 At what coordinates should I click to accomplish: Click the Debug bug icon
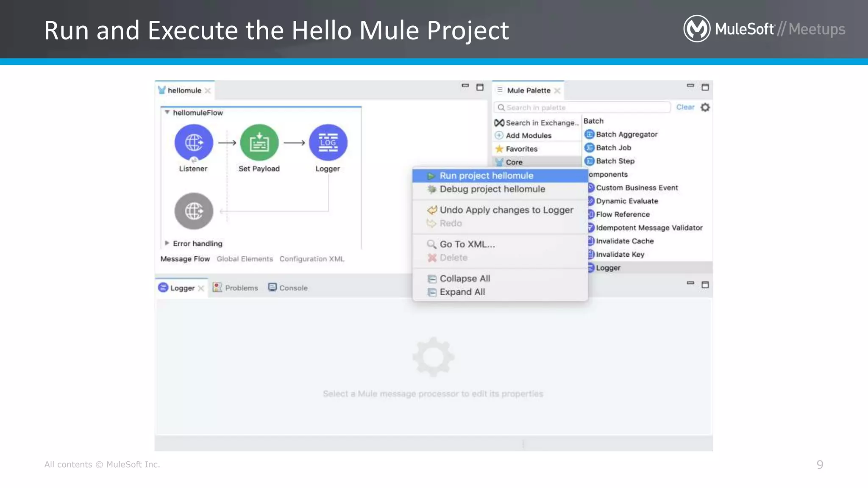pyautogui.click(x=431, y=189)
